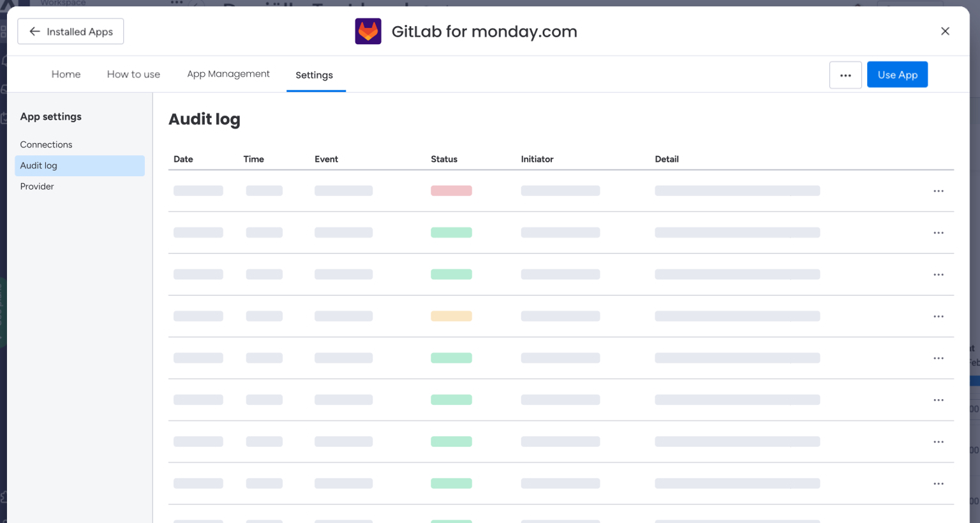The width and height of the screenshot is (980, 523).
Task: Open the How to use tab
Action: [133, 74]
